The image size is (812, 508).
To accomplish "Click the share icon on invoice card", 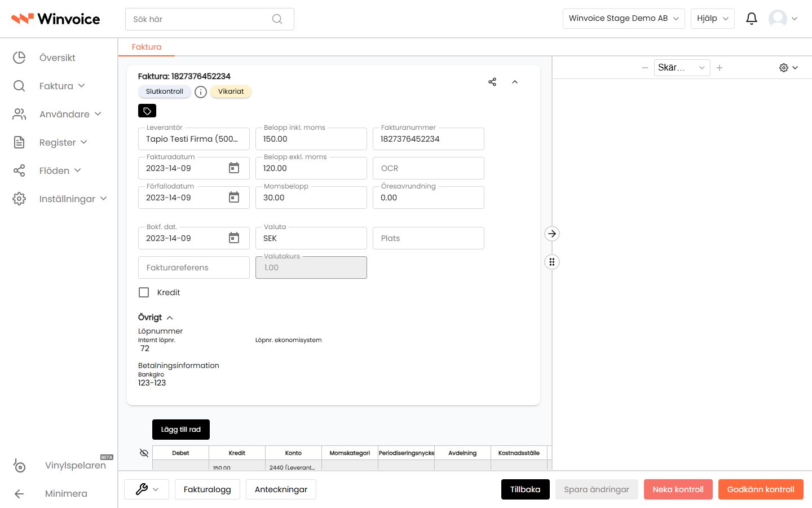I will point(492,82).
